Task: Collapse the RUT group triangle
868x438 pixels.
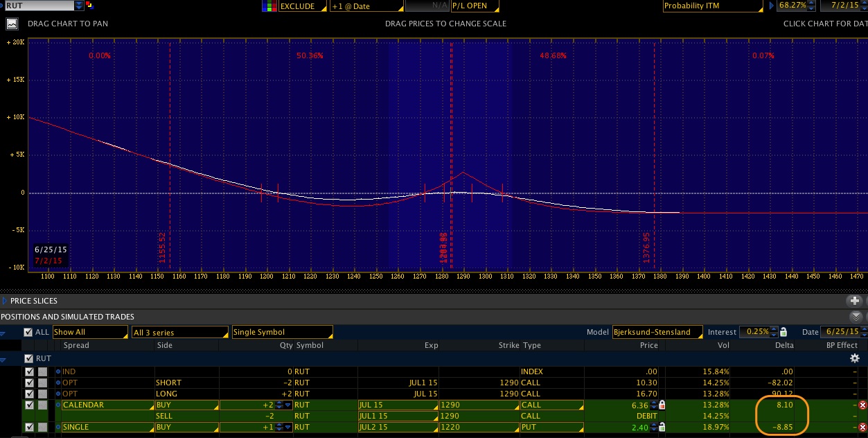Action: click(4, 359)
